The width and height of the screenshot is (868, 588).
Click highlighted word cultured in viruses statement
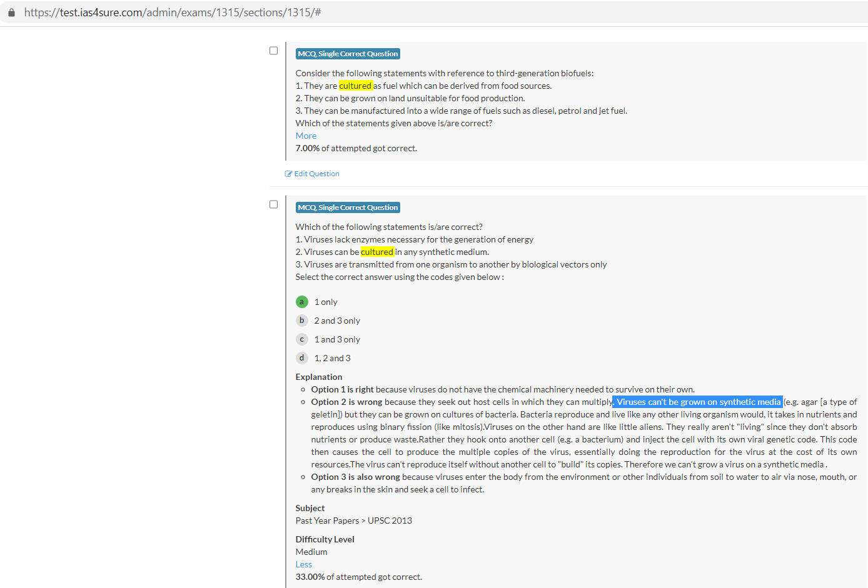(x=377, y=252)
